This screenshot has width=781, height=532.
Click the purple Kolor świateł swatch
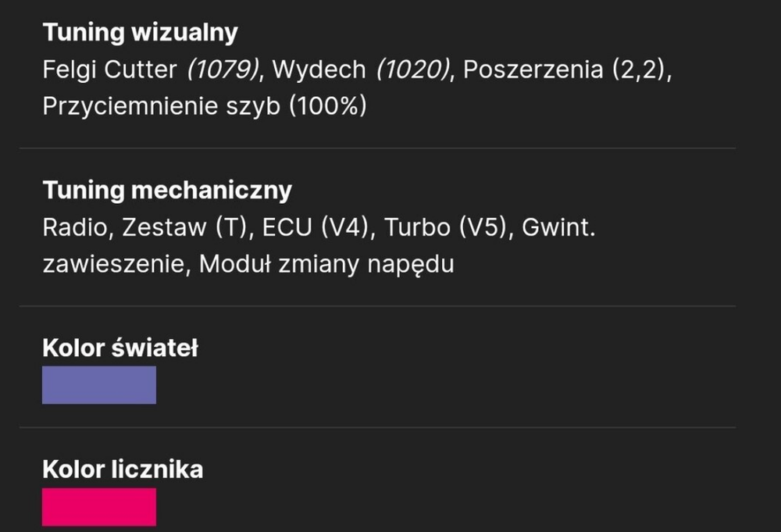click(x=99, y=385)
